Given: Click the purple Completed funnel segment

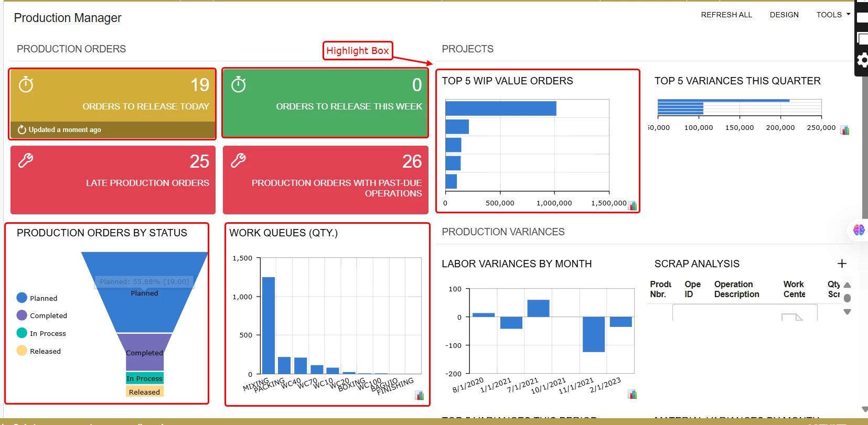Looking at the screenshot, I should pos(144,352).
